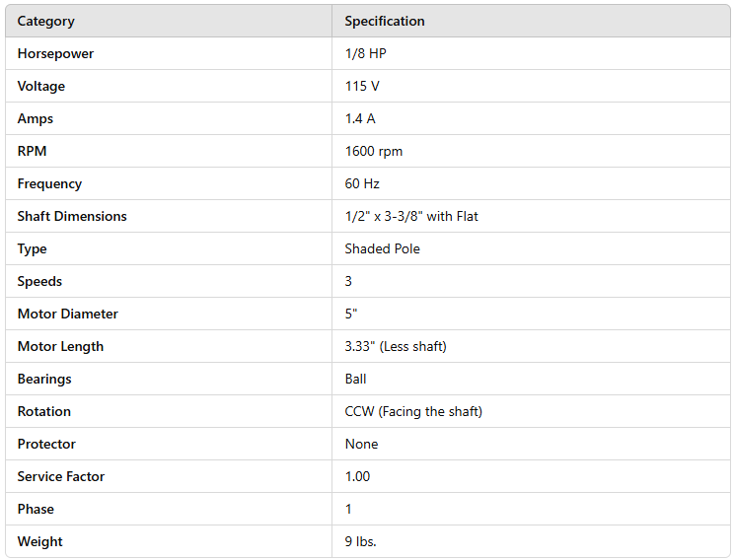The image size is (735, 560).
Task: Click the Motor Diameter label
Action: click(x=67, y=314)
